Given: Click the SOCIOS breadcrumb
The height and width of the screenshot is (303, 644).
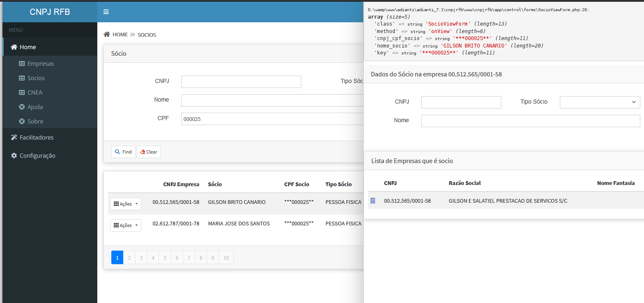Looking at the screenshot, I should pos(147,35).
